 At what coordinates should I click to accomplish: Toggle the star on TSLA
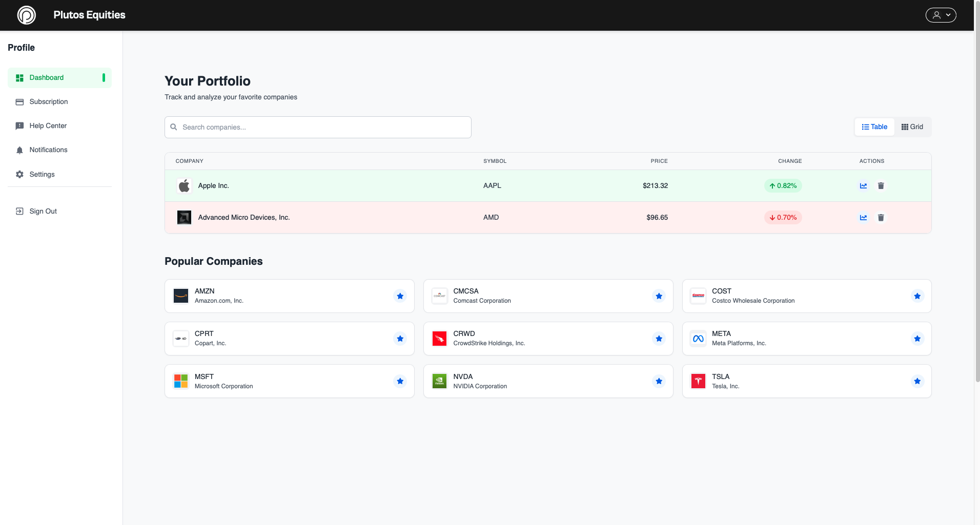pyautogui.click(x=917, y=381)
